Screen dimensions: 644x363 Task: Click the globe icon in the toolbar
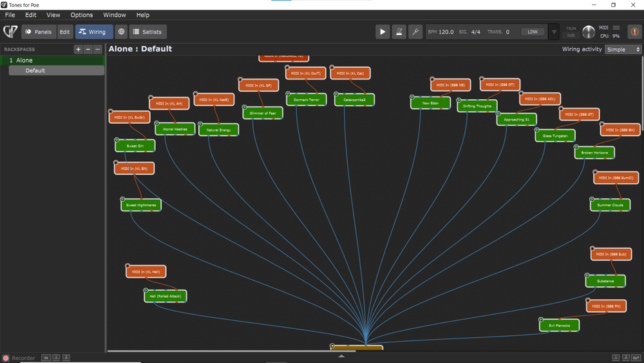tap(121, 32)
